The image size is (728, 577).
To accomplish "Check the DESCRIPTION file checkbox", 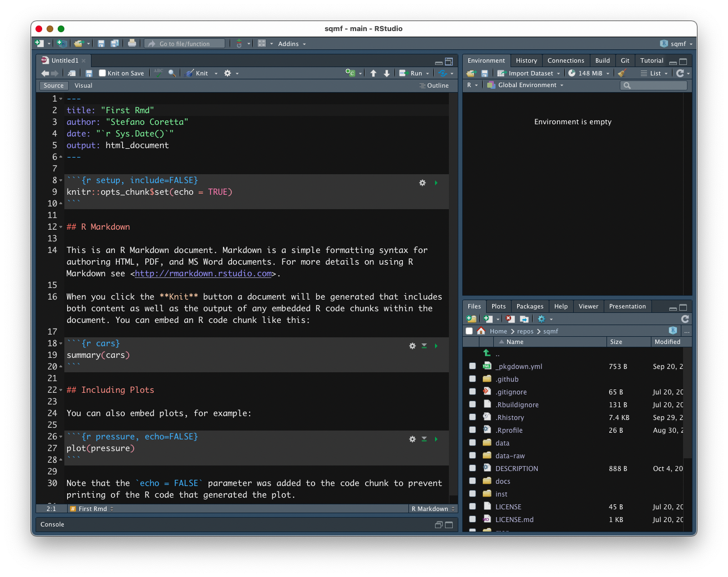I will pos(472,468).
